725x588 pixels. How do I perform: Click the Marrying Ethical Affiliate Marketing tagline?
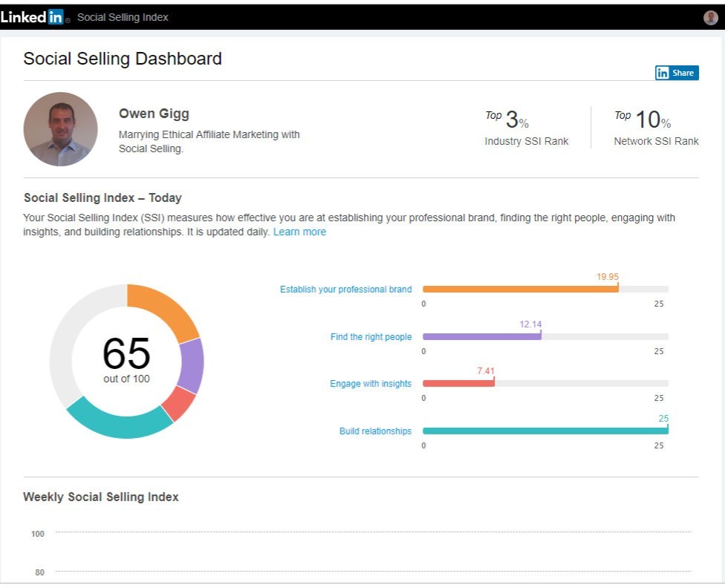209,142
